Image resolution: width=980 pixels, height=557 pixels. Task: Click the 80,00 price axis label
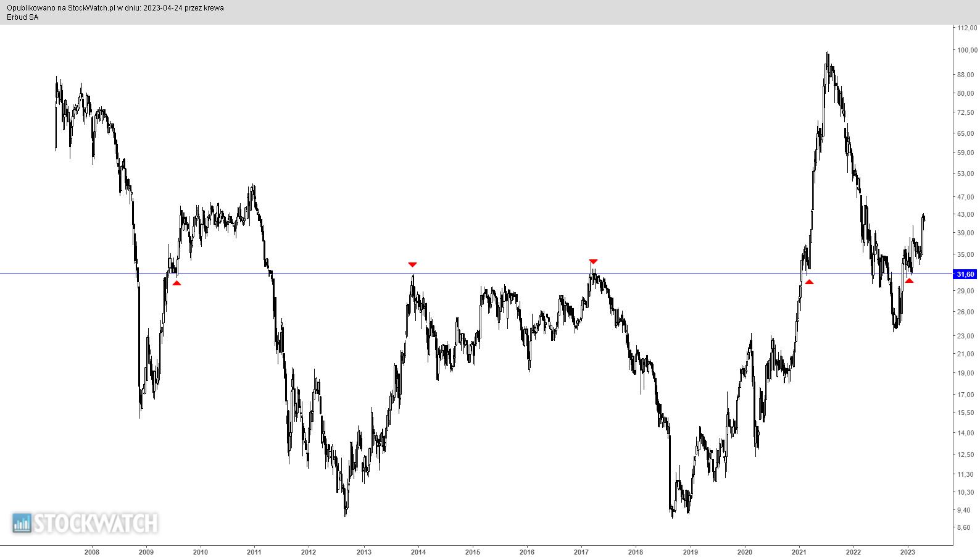[x=966, y=93]
